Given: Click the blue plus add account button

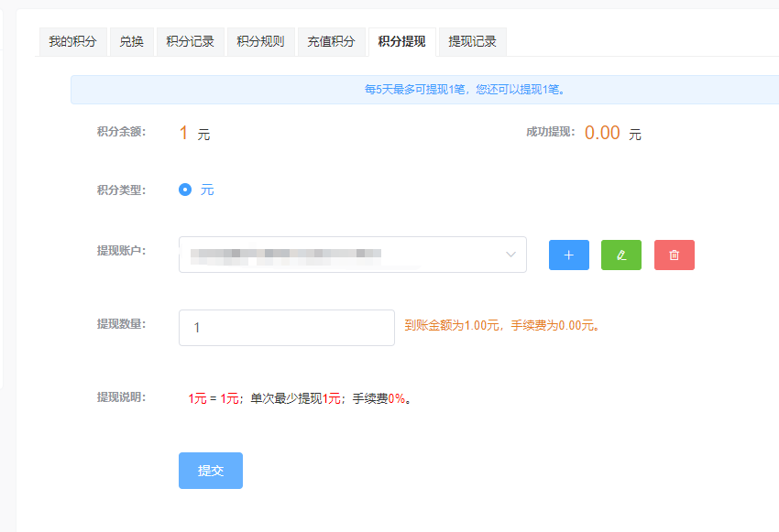Looking at the screenshot, I should [x=568, y=255].
